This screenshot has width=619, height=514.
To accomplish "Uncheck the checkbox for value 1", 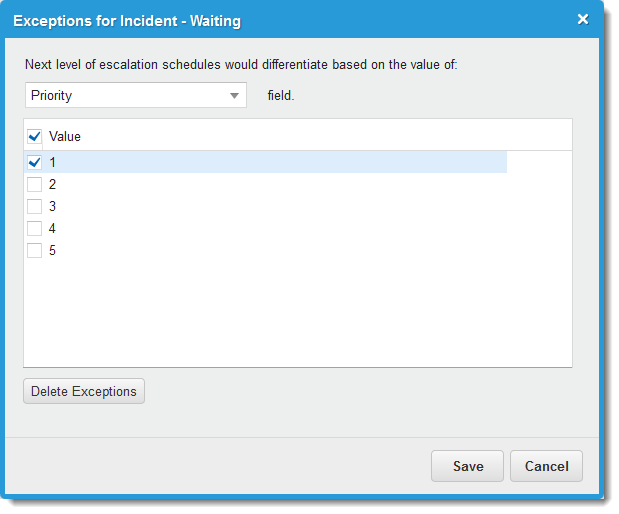I will pos(35,162).
